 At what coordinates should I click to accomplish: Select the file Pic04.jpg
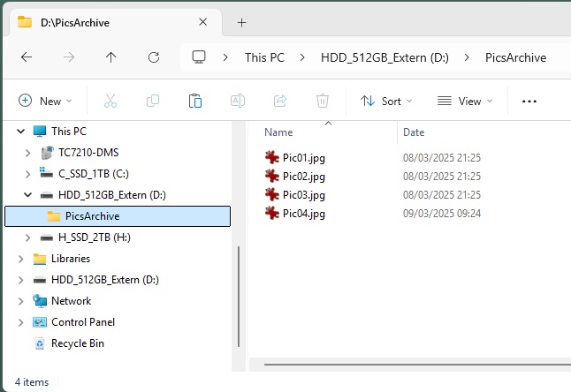[304, 214]
